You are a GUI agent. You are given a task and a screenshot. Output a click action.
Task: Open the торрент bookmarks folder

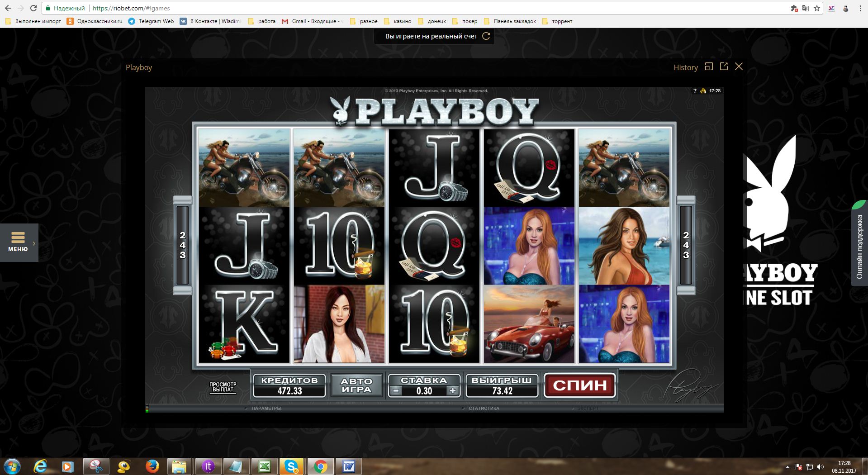[x=557, y=21]
